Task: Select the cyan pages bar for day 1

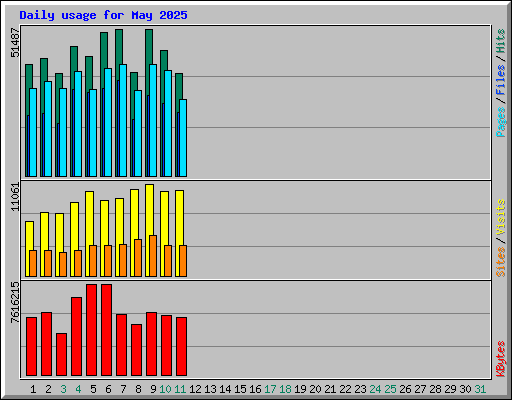Action: [x=33, y=132]
